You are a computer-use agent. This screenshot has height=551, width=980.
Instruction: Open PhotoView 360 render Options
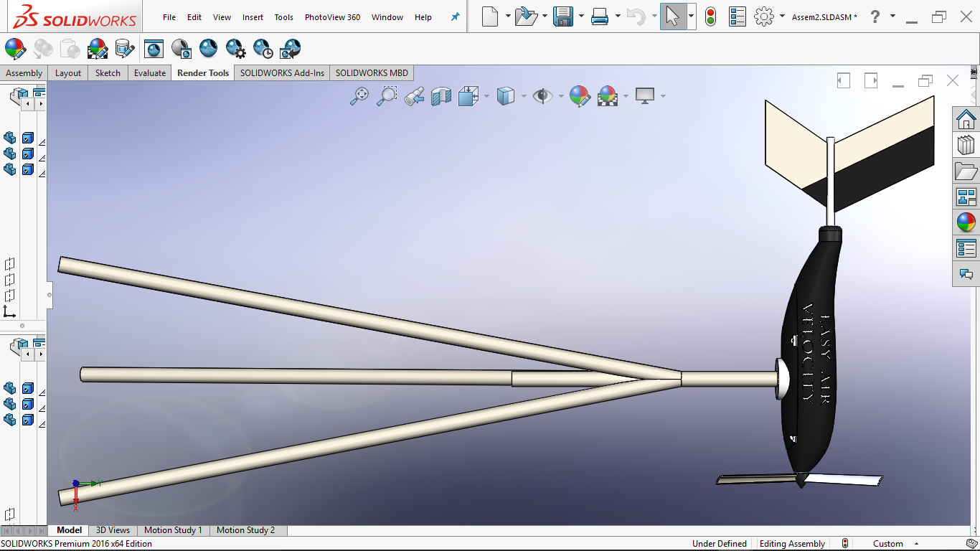[x=235, y=49]
